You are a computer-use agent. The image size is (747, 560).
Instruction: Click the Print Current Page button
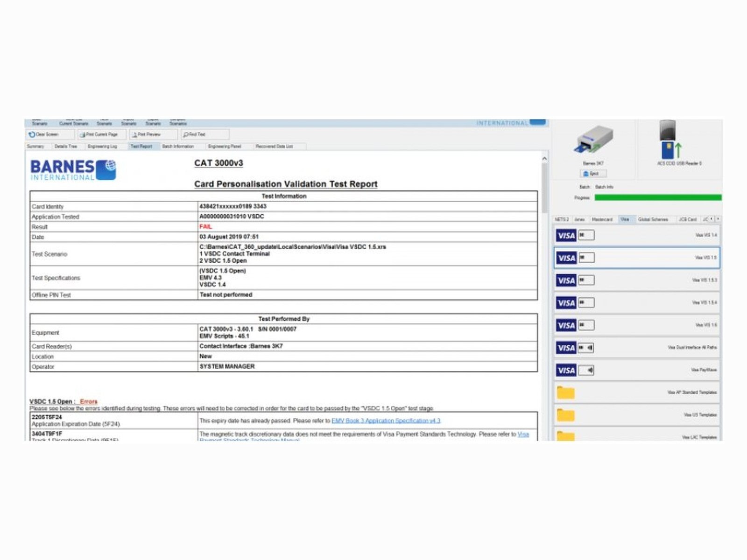(x=101, y=134)
